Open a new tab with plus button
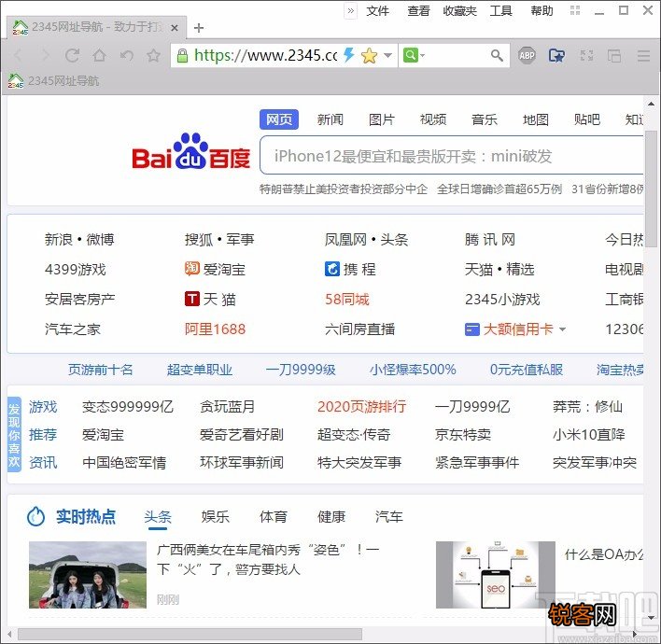The width and height of the screenshot is (661, 644). pos(199,28)
